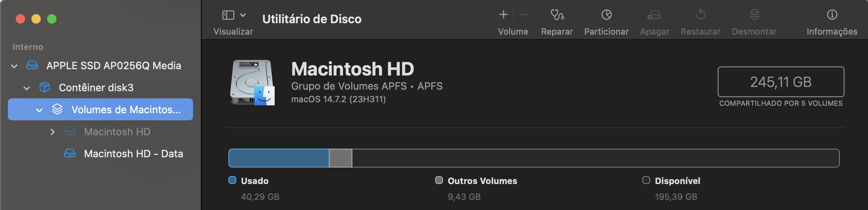Collapse the APPLE SSD AP0256Q Media tree
The height and width of the screenshot is (210, 868).
(15, 66)
